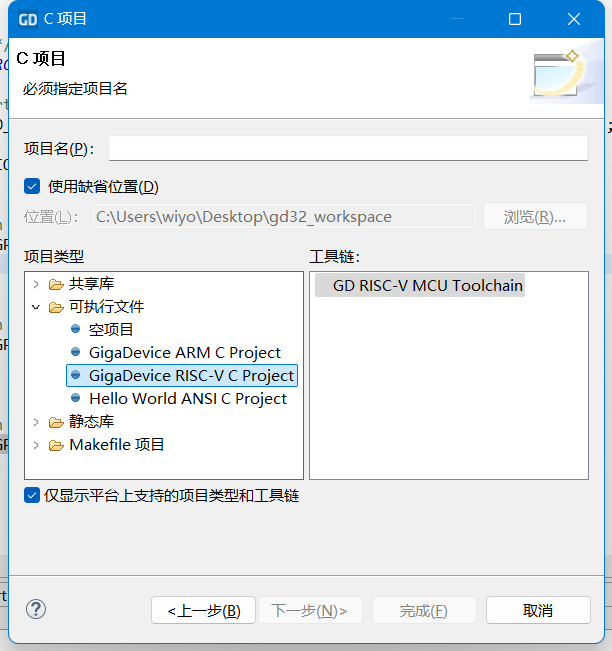Select the 可执行文件 label
The height and width of the screenshot is (651, 612).
coord(106,307)
